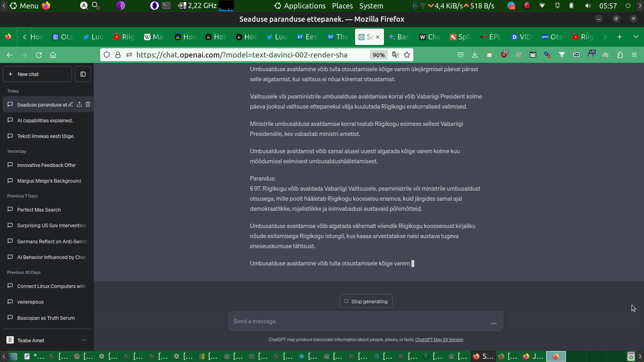The height and width of the screenshot is (362, 644).
Task: Show site tracking protection shield info
Action: point(107,55)
